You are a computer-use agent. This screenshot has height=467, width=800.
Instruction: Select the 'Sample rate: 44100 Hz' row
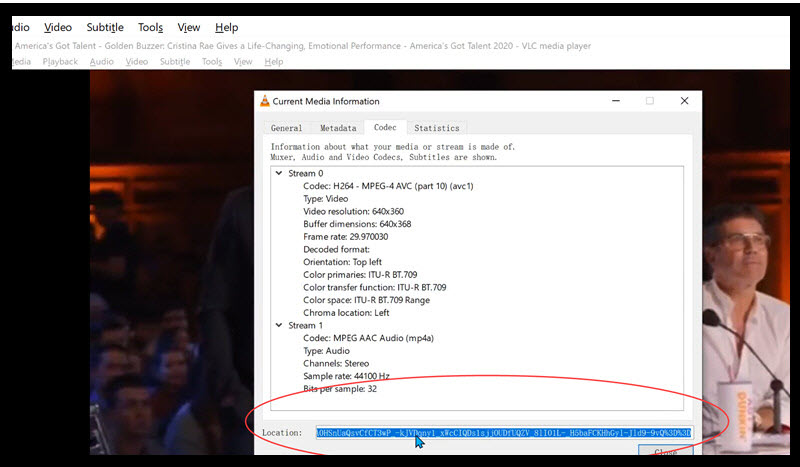coord(346,376)
